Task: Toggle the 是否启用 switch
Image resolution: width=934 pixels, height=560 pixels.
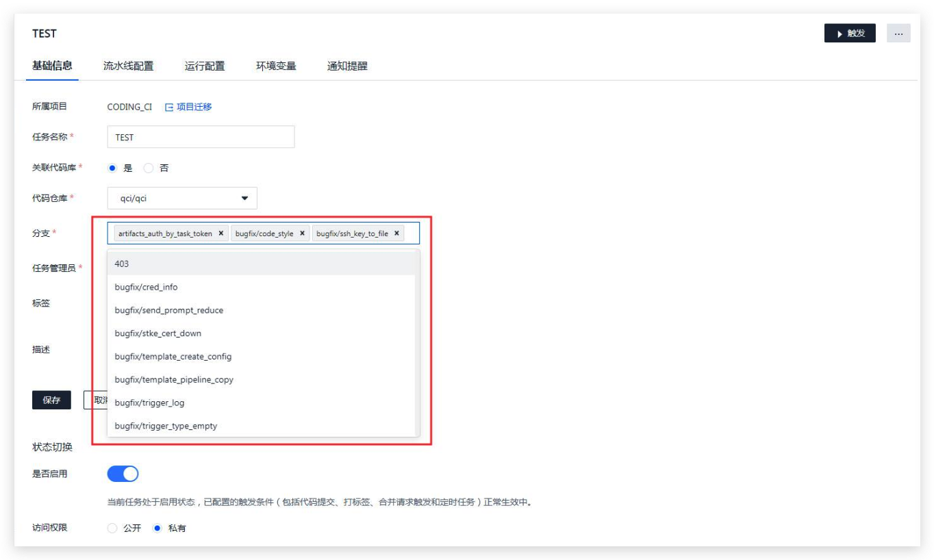Action: (x=123, y=474)
